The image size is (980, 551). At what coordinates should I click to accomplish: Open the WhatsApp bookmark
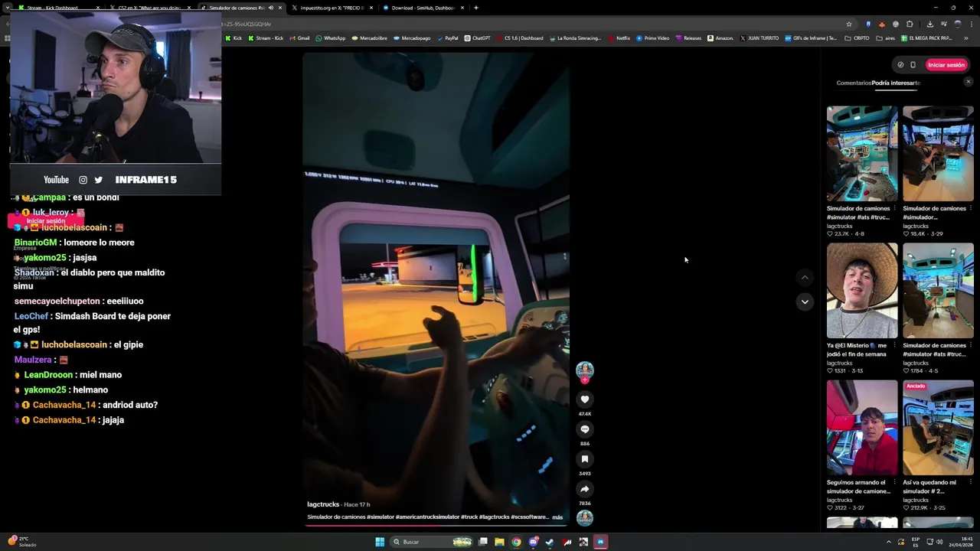(331, 38)
